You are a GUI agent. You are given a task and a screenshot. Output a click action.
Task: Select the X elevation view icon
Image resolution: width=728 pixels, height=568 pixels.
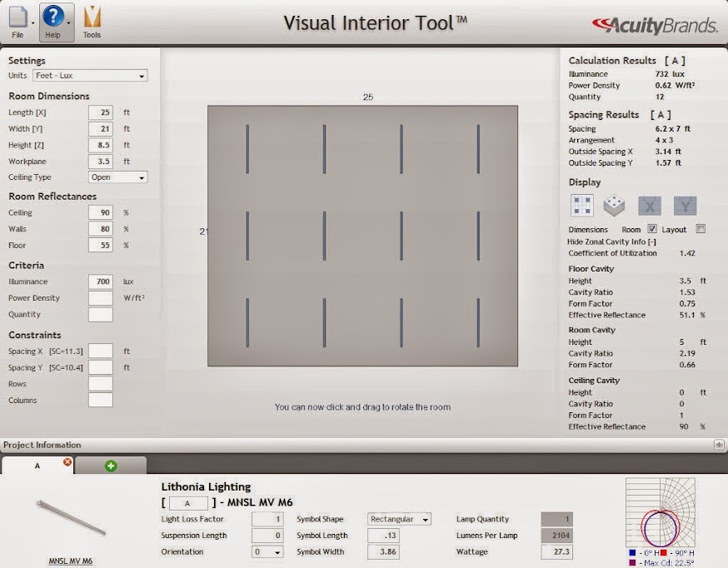click(649, 205)
